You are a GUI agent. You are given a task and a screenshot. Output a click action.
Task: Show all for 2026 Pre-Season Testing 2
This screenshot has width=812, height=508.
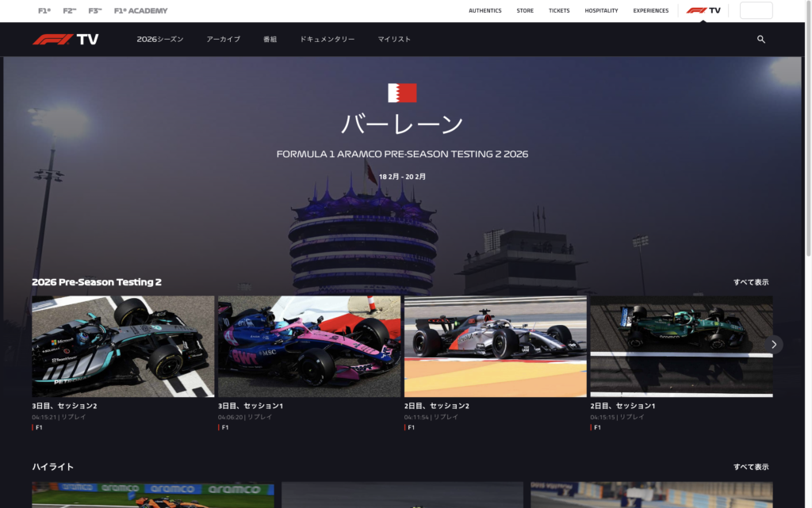750,282
